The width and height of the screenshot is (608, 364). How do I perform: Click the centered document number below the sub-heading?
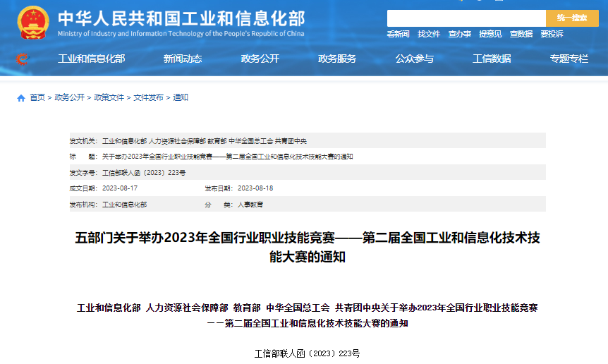point(307,353)
